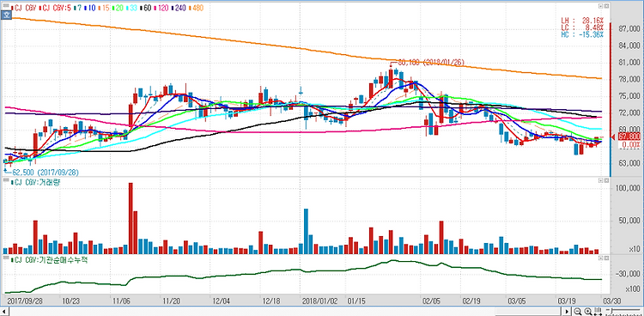The width and height of the screenshot is (644, 316).
Task: Click the 81,000 price axis label
Action: coord(629,62)
